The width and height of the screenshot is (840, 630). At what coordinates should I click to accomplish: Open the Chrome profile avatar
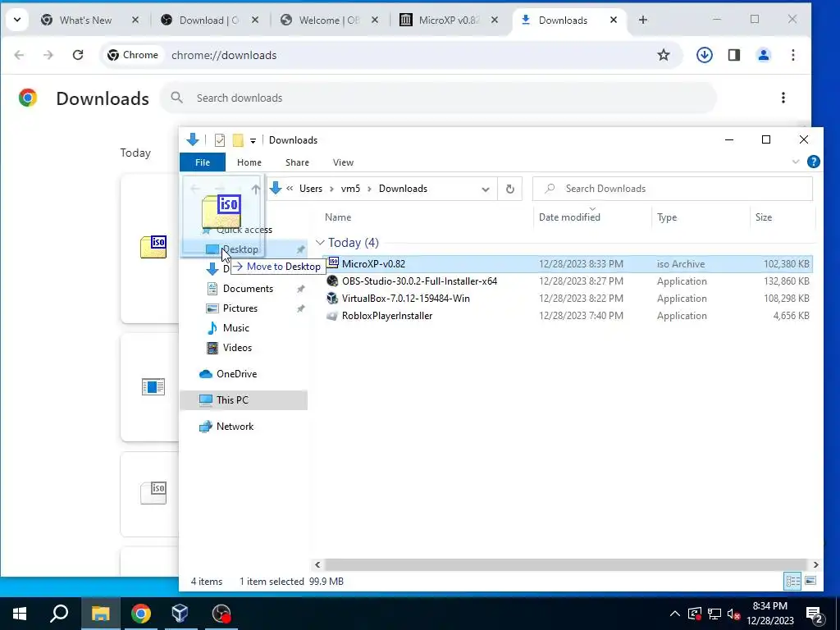click(764, 55)
